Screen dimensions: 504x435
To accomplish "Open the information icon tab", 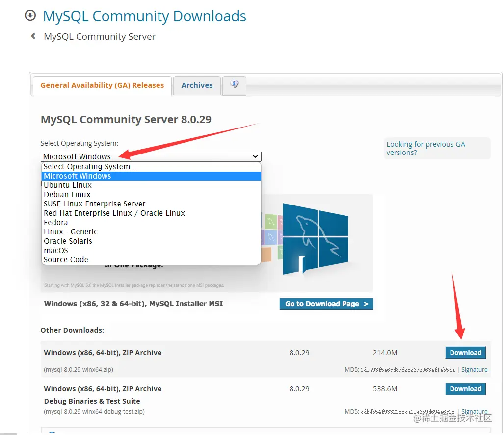I will click(x=234, y=85).
